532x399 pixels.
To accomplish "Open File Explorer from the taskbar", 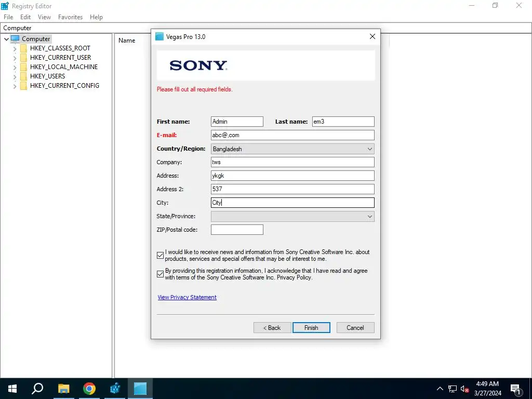I will tap(63, 389).
